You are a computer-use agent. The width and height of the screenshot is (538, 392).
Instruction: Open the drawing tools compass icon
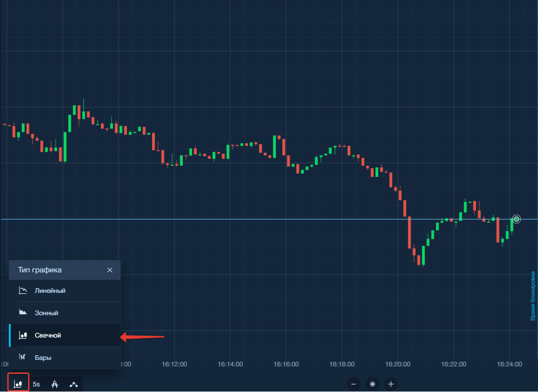click(x=54, y=384)
